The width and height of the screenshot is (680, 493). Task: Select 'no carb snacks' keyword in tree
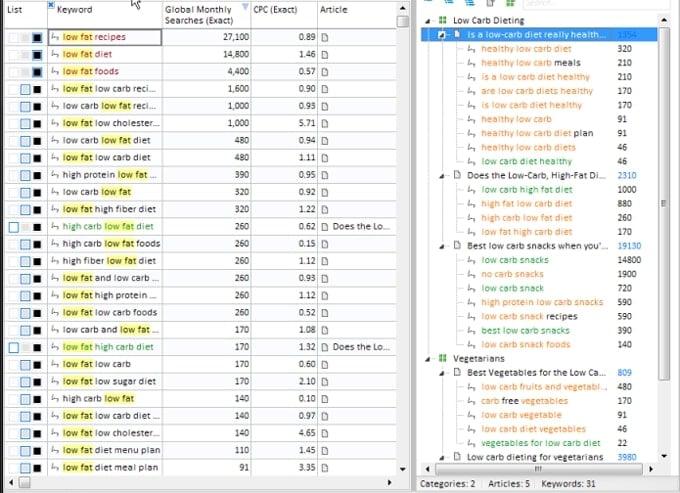pos(512,274)
